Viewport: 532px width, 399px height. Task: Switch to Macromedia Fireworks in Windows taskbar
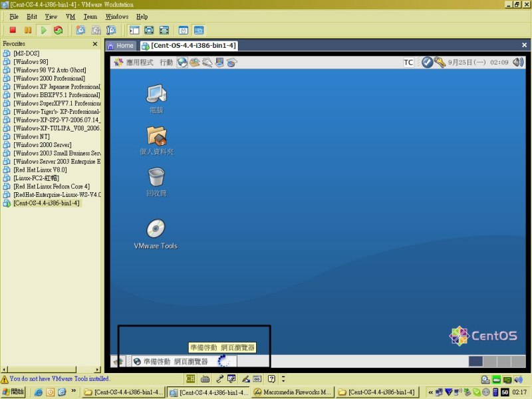pos(293,392)
